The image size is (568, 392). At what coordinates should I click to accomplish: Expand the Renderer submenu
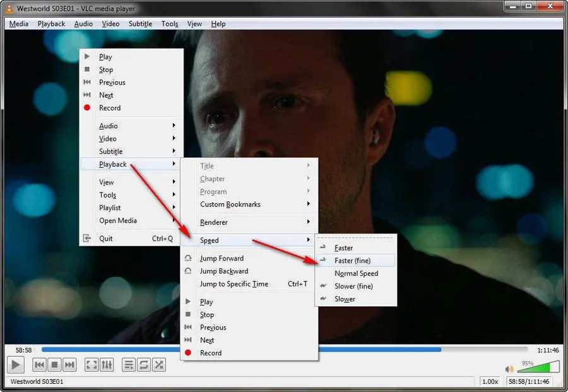coord(249,222)
